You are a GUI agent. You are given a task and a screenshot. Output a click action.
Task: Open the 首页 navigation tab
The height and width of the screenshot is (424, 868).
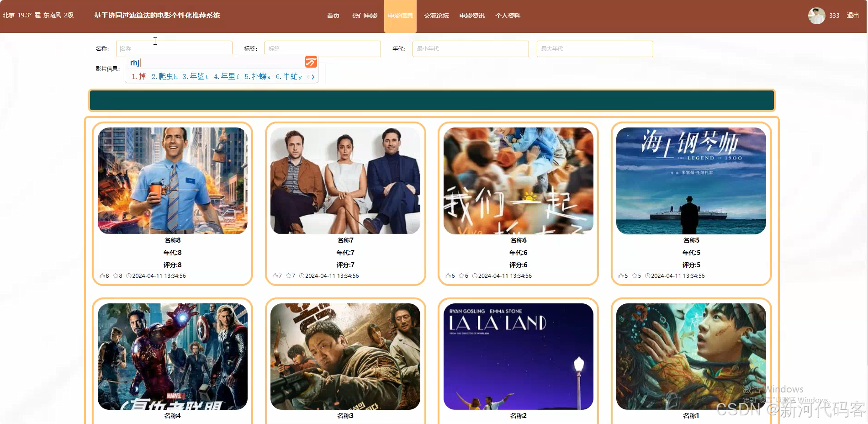(x=333, y=16)
